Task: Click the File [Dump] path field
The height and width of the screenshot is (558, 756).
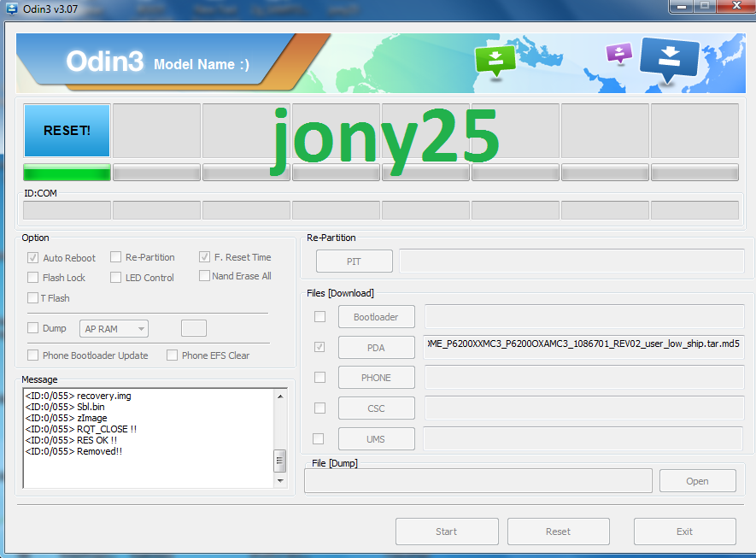Action: click(x=478, y=481)
